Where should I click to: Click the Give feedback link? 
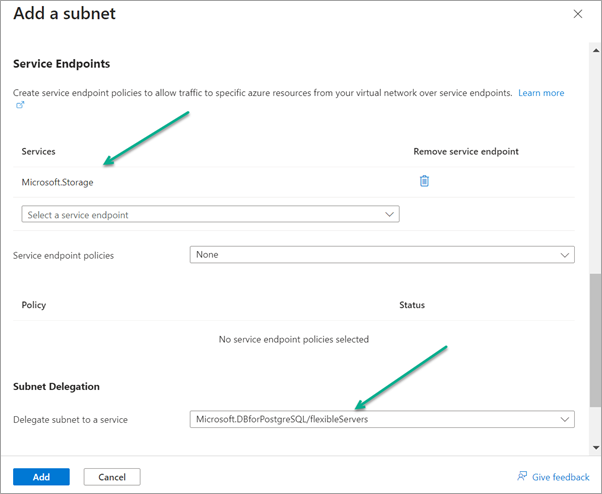(560, 477)
